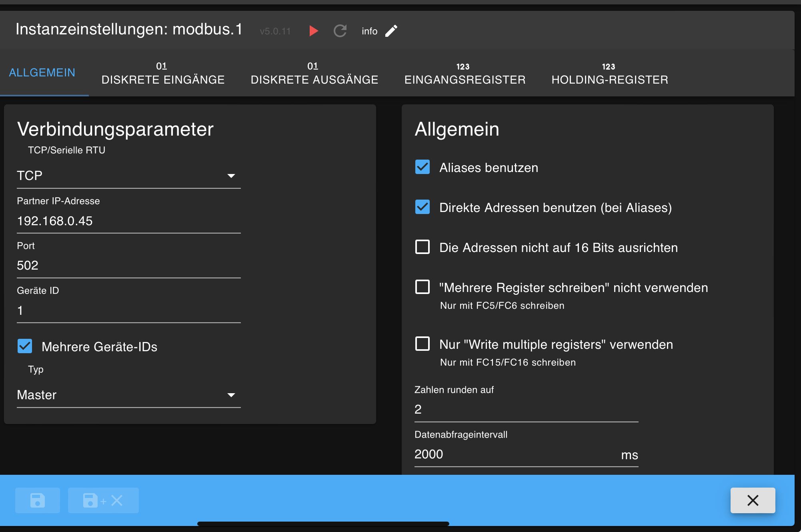Disable the Mehrere Geräte-IDs checkbox
The image size is (801, 532).
coord(25,346)
